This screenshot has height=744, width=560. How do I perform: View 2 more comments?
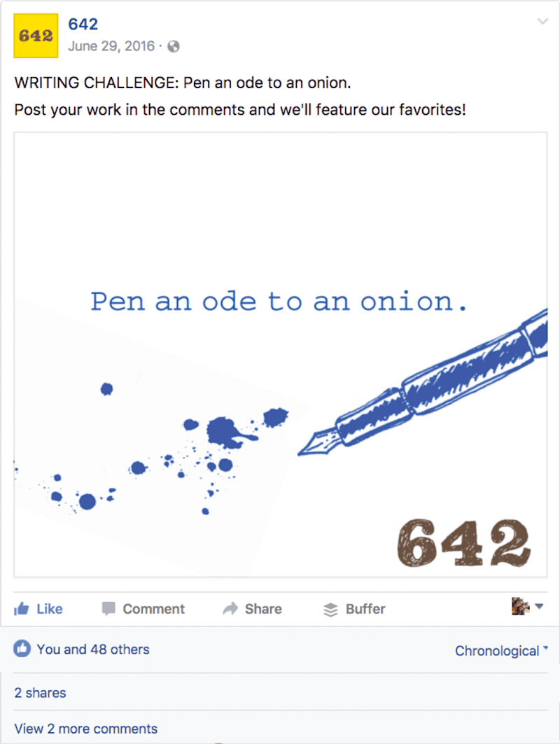[x=86, y=729]
